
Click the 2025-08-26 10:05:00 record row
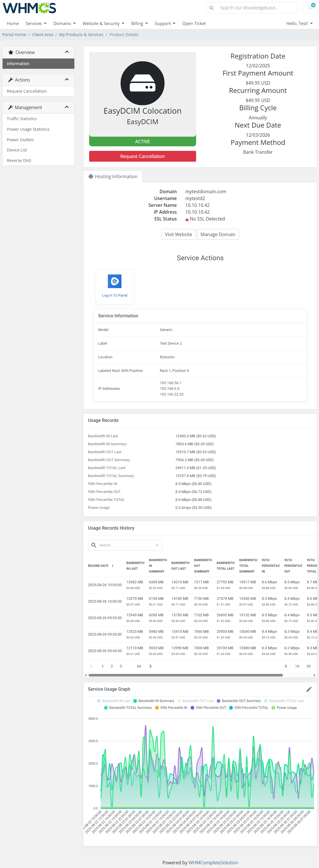[x=200, y=585]
